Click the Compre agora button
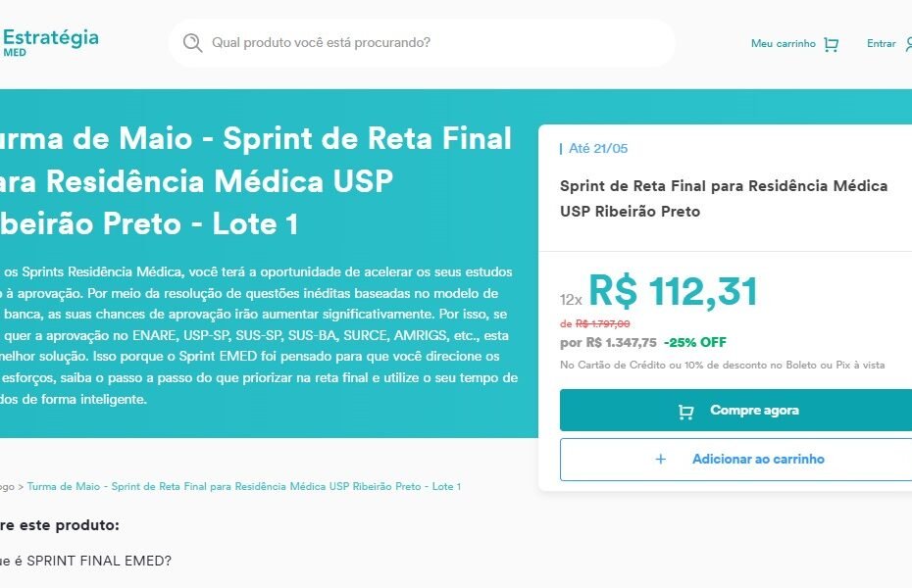The height and width of the screenshot is (588, 912). (735, 411)
